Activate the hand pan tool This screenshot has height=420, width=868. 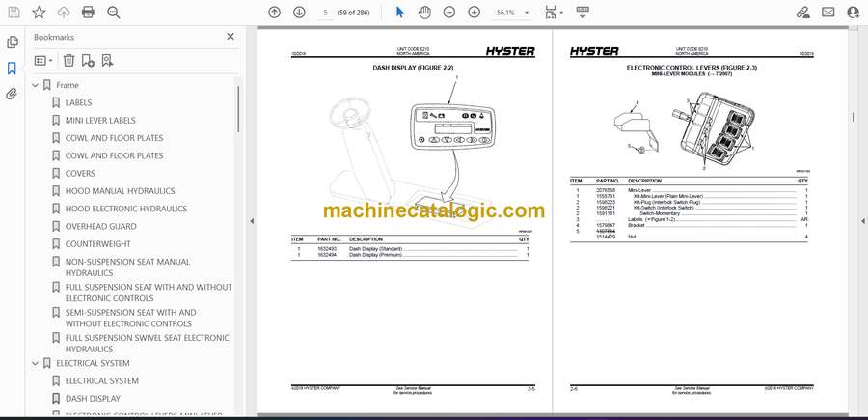[x=424, y=13]
